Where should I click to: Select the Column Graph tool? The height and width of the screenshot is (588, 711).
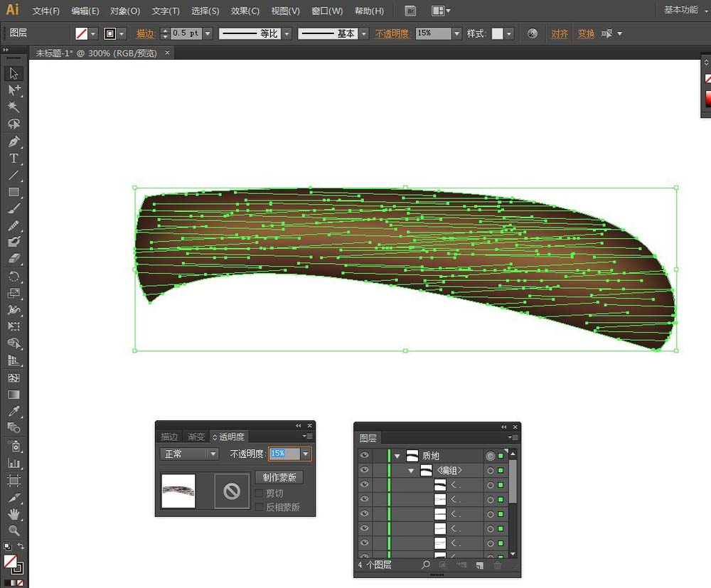(14, 463)
